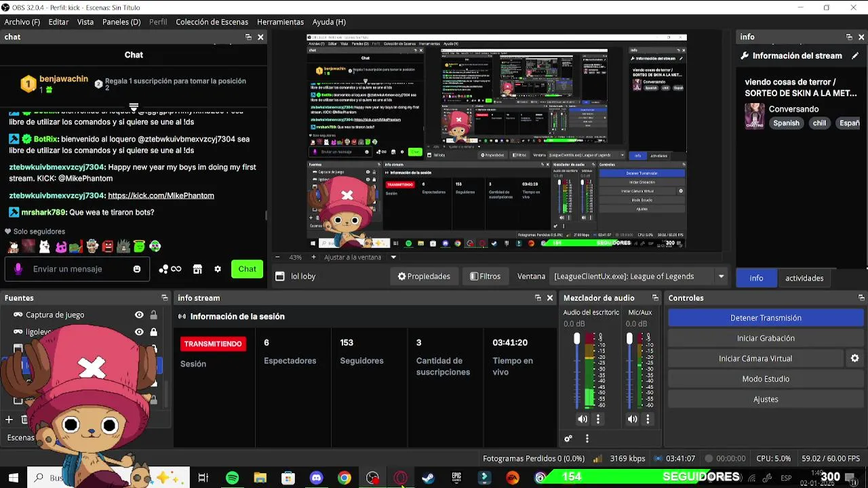The height and width of the screenshot is (488, 868).
Task: Open chat settings gear
Action: pyautogui.click(x=218, y=269)
